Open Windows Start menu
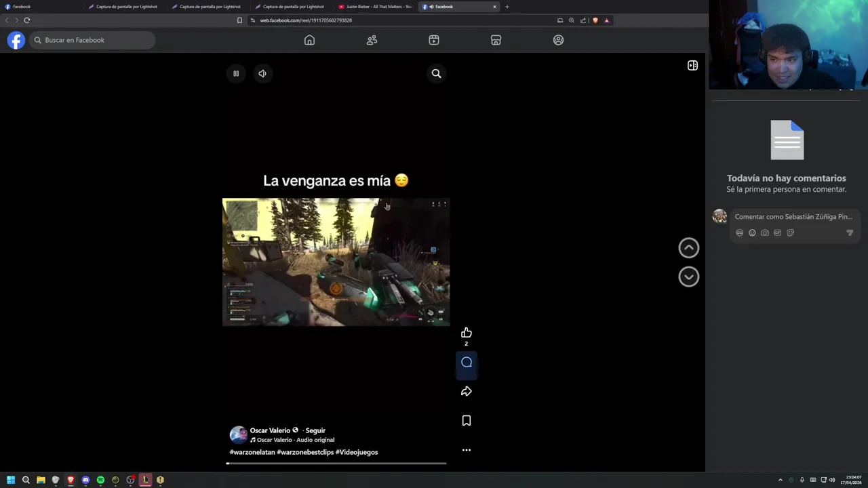 coord(11,480)
